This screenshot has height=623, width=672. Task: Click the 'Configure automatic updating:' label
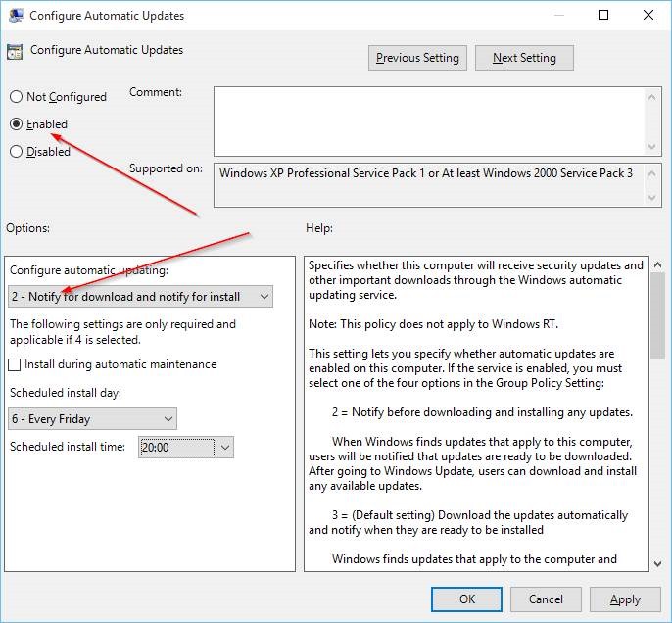[89, 270]
